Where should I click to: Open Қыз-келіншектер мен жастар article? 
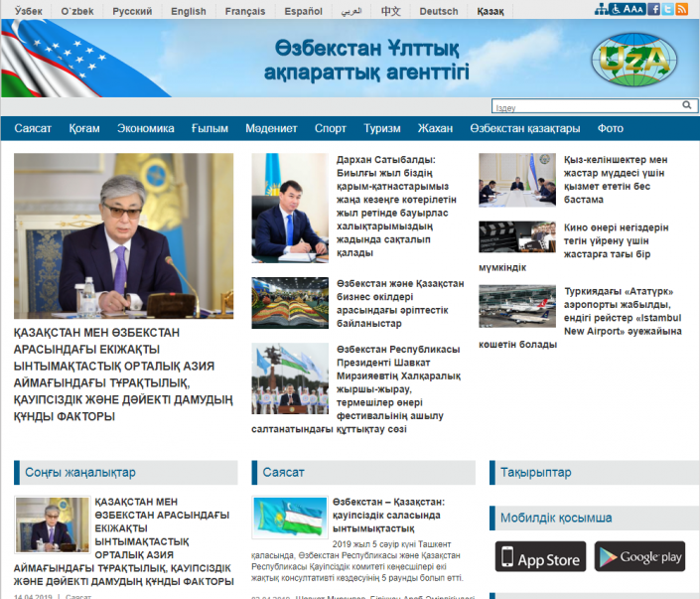(616, 180)
